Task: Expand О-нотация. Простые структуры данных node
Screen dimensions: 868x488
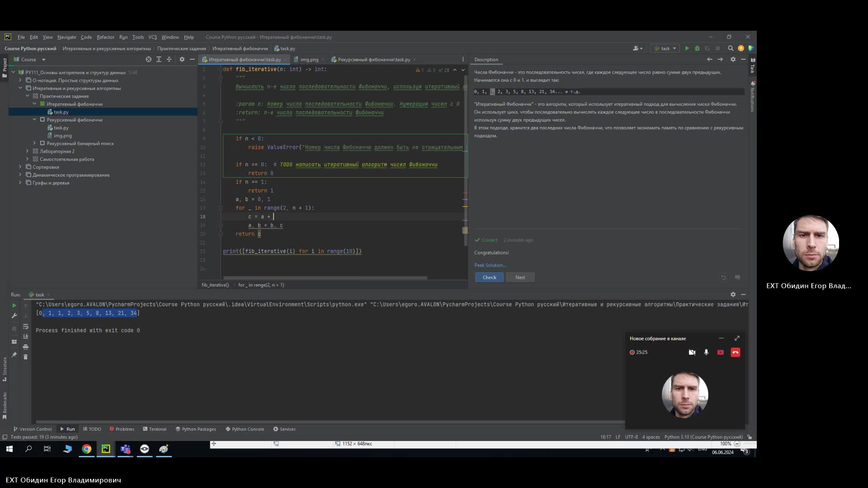Action: tap(20, 80)
